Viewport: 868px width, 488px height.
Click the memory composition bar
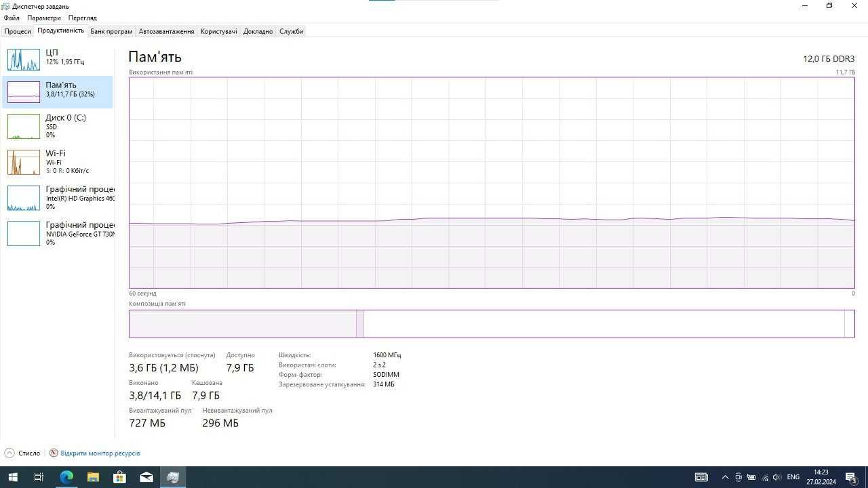point(492,323)
